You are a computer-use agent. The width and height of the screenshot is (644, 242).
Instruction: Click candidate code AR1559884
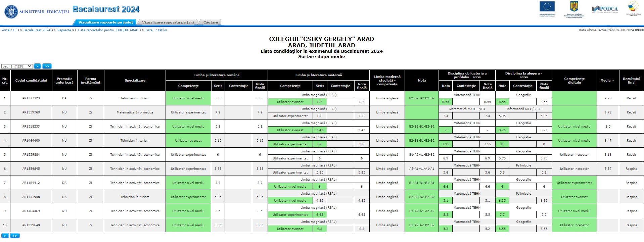pyautogui.click(x=31, y=155)
